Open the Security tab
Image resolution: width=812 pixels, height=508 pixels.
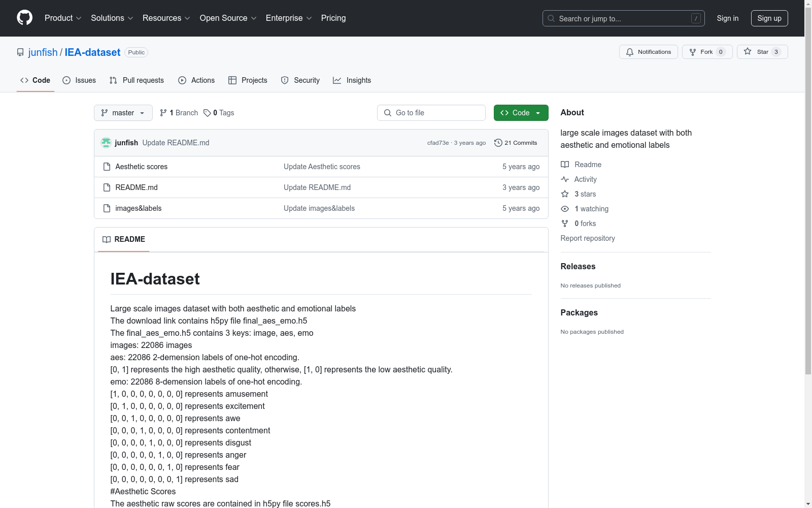tap(300, 80)
